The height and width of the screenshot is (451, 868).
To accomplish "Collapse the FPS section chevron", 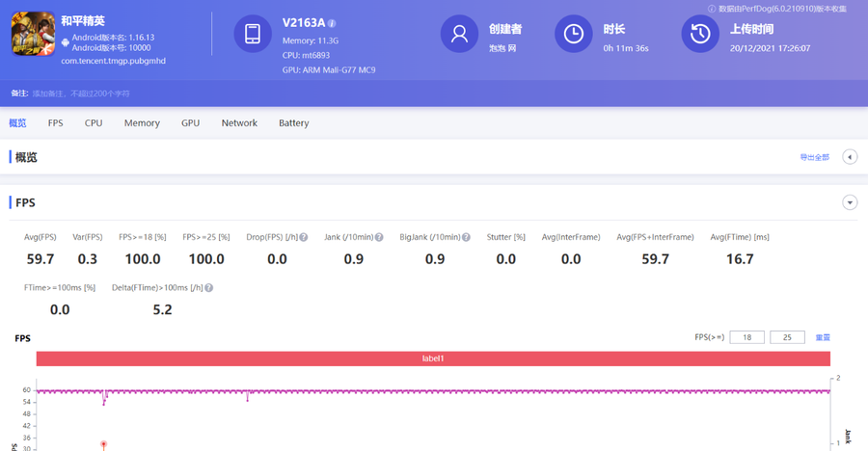I will pos(850,202).
